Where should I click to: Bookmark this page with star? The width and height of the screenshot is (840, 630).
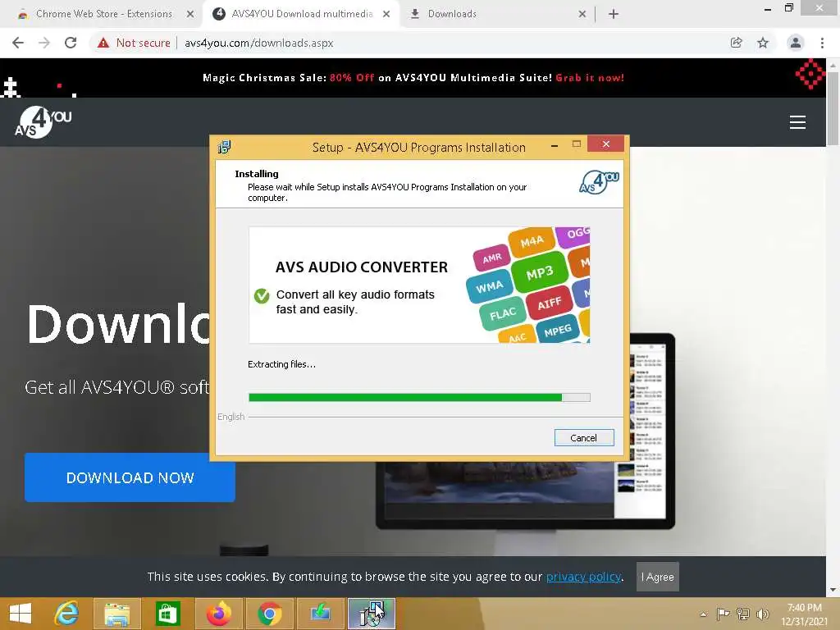(763, 43)
